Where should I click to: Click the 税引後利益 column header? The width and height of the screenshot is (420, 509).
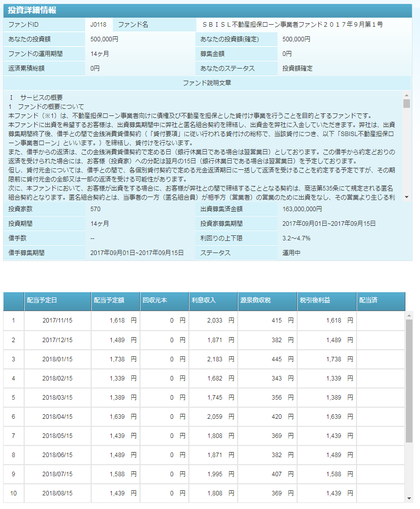pyautogui.click(x=326, y=301)
